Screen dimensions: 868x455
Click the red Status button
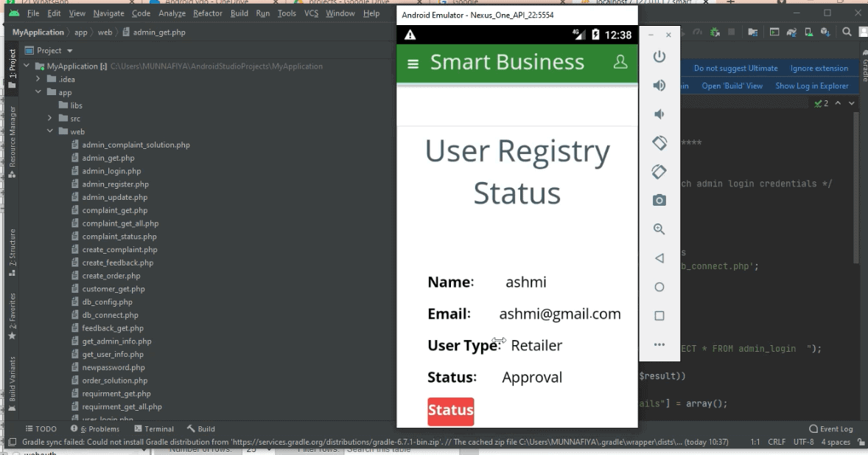[450, 411]
